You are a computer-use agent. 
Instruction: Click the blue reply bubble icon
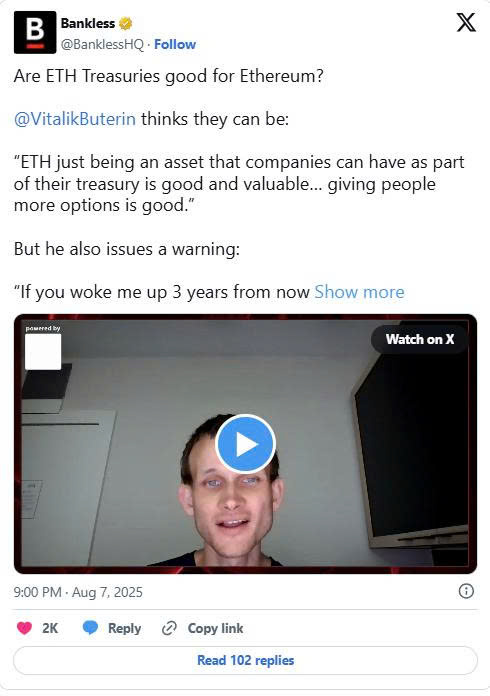click(x=91, y=628)
